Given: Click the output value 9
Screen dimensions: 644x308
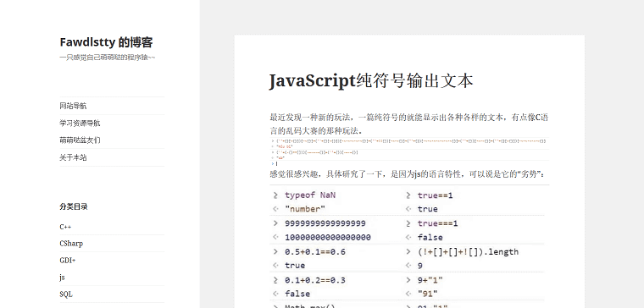Looking at the screenshot, I should tap(419, 266).
